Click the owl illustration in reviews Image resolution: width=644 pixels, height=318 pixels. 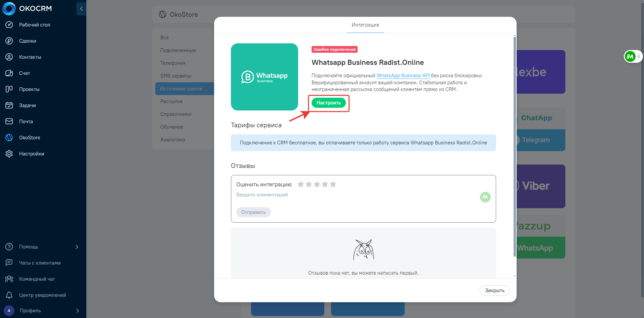[x=364, y=249]
